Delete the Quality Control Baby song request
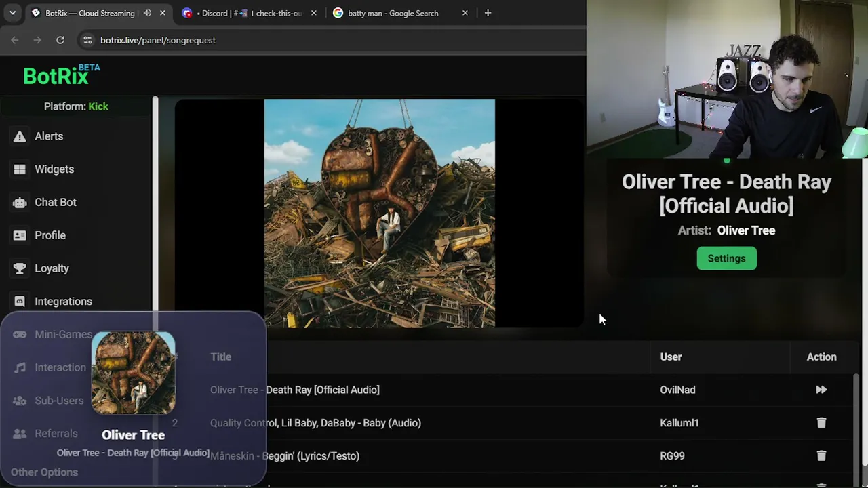Screen dimensions: 868x488 pyautogui.click(x=821, y=423)
